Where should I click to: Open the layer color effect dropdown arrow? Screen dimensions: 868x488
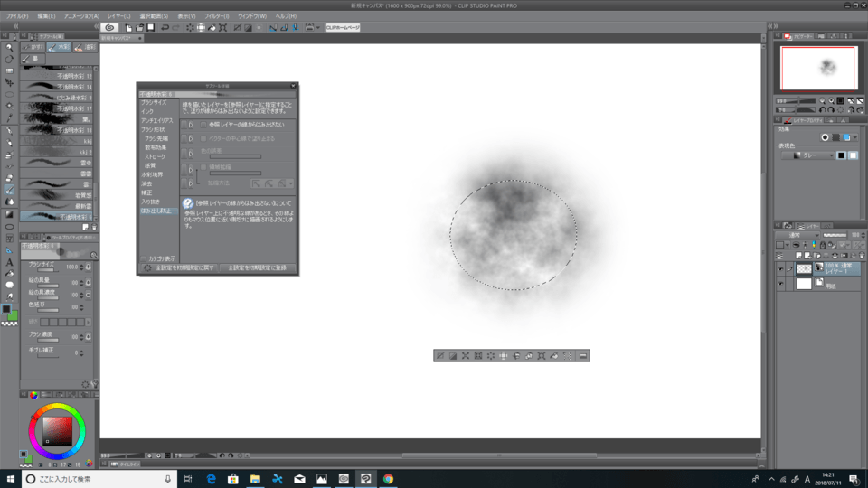[x=855, y=137]
